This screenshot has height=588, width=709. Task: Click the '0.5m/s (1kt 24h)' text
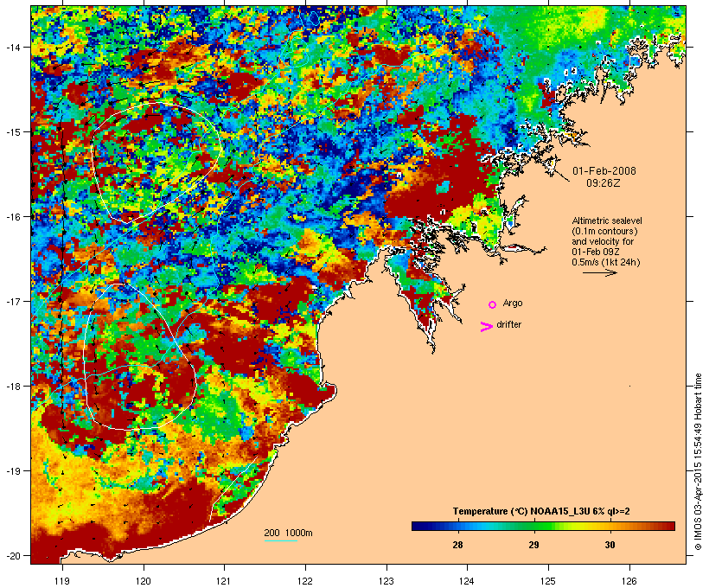coord(606,262)
